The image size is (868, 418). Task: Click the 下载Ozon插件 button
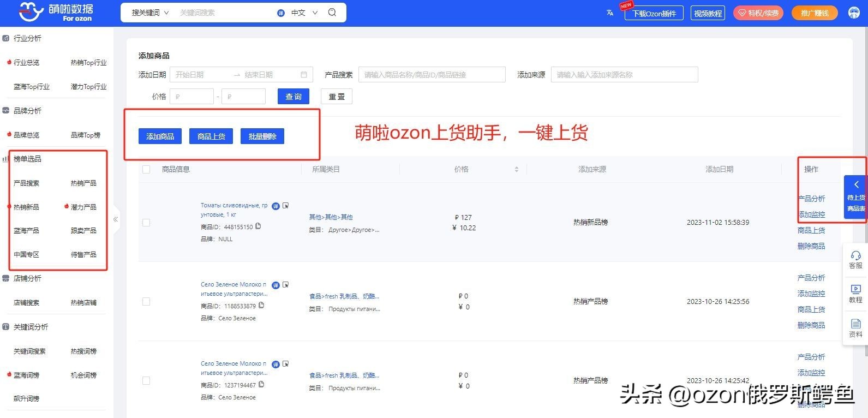click(654, 13)
